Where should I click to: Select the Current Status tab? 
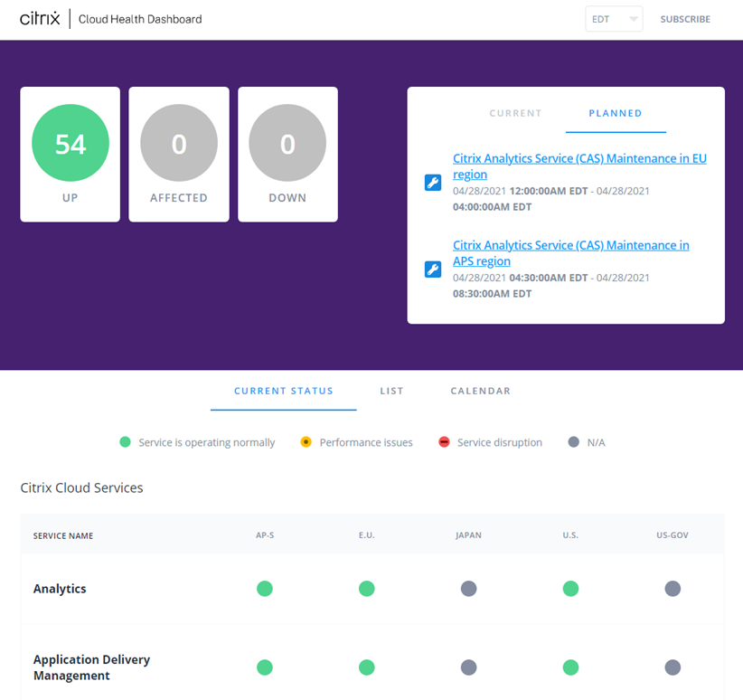[283, 392]
